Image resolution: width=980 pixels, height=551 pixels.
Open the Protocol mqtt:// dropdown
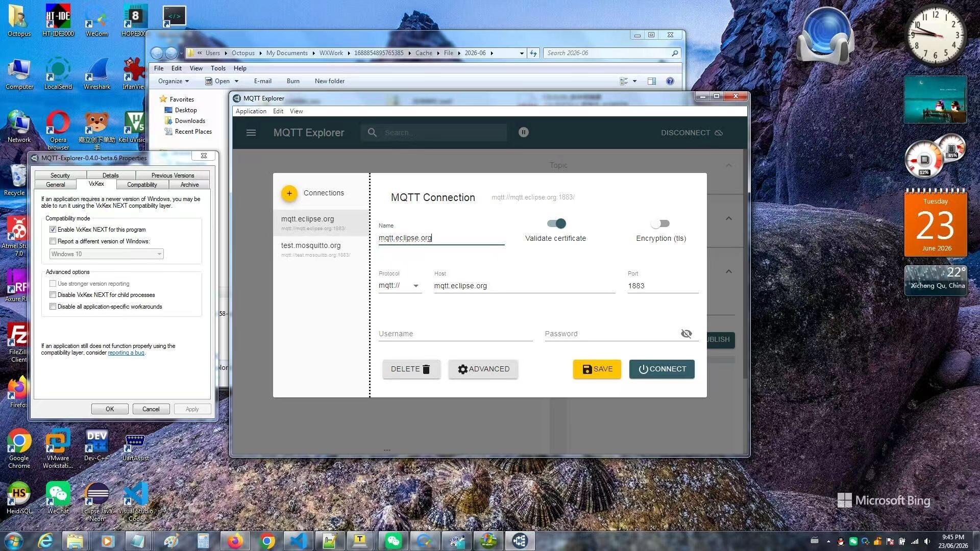(x=400, y=286)
